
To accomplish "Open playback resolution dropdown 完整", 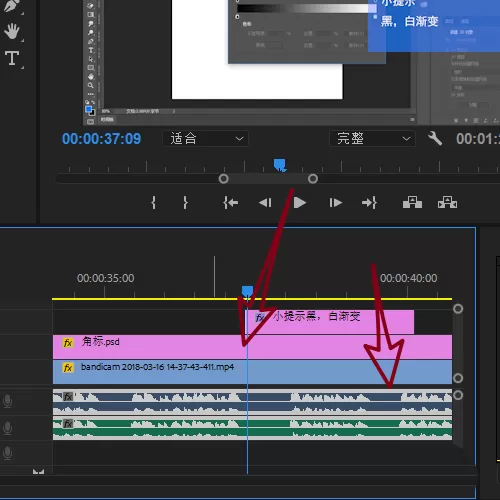I will pyautogui.click(x=373, y=138).
